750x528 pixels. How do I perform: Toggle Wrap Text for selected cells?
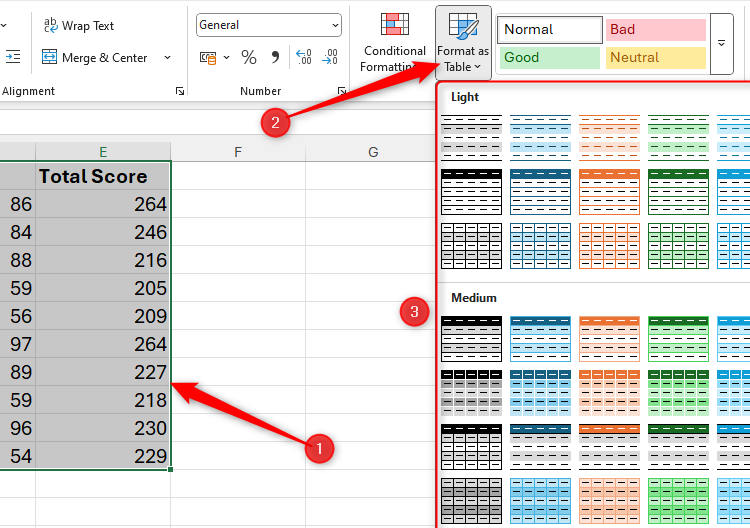click(78, 25)
